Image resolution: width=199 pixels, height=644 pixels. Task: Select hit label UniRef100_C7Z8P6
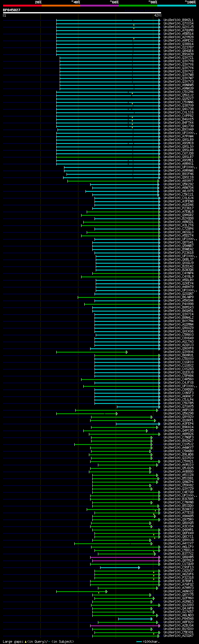coord(178,229)
